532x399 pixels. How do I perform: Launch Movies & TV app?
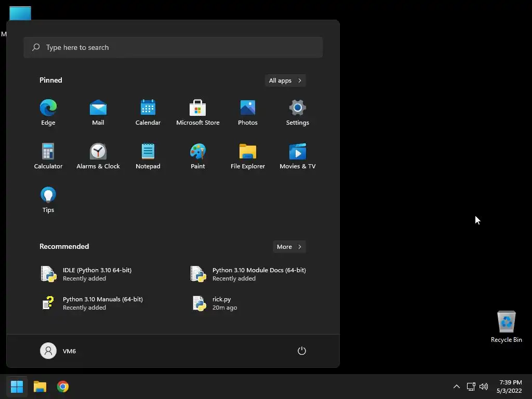click(298, 156)
